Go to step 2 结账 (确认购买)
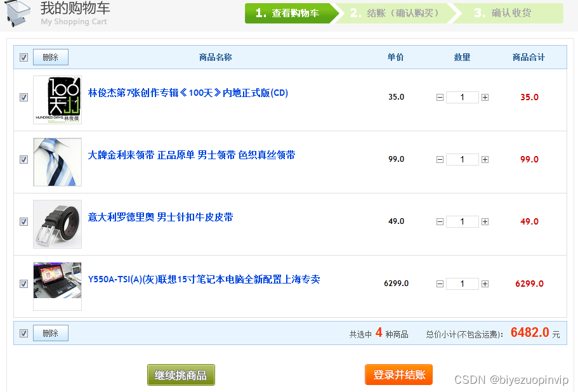This screenshot has width=578, height=392. [395, 13]
